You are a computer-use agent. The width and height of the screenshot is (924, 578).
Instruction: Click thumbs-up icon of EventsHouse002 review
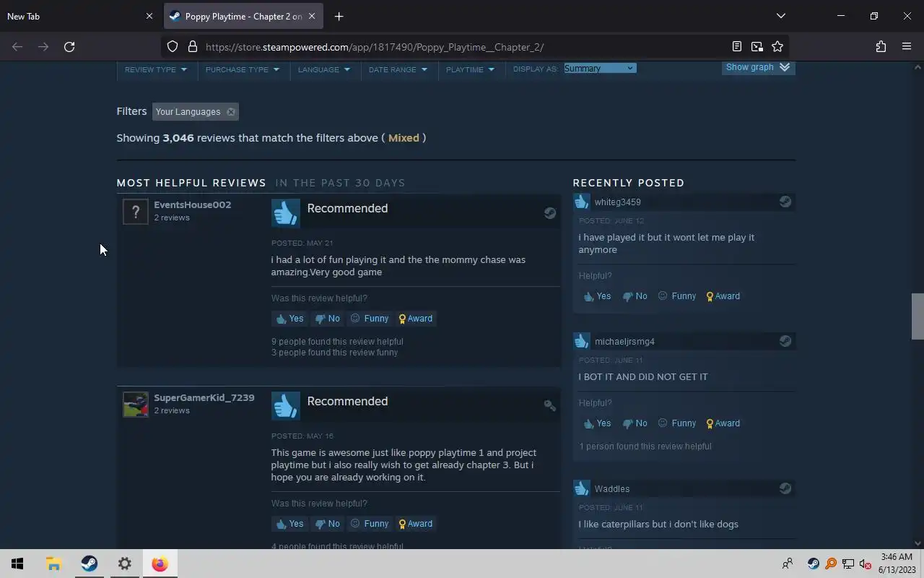(x=285, y=213)
